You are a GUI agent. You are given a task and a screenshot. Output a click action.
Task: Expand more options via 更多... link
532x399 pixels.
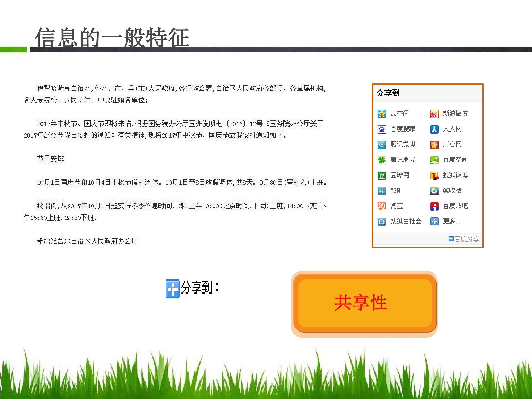click(453, 221)
